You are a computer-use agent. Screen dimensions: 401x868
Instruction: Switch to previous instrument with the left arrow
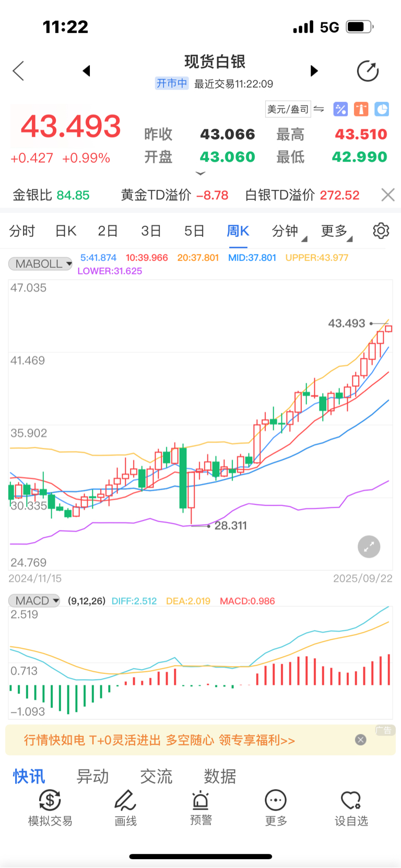click(x=87, y=70)
